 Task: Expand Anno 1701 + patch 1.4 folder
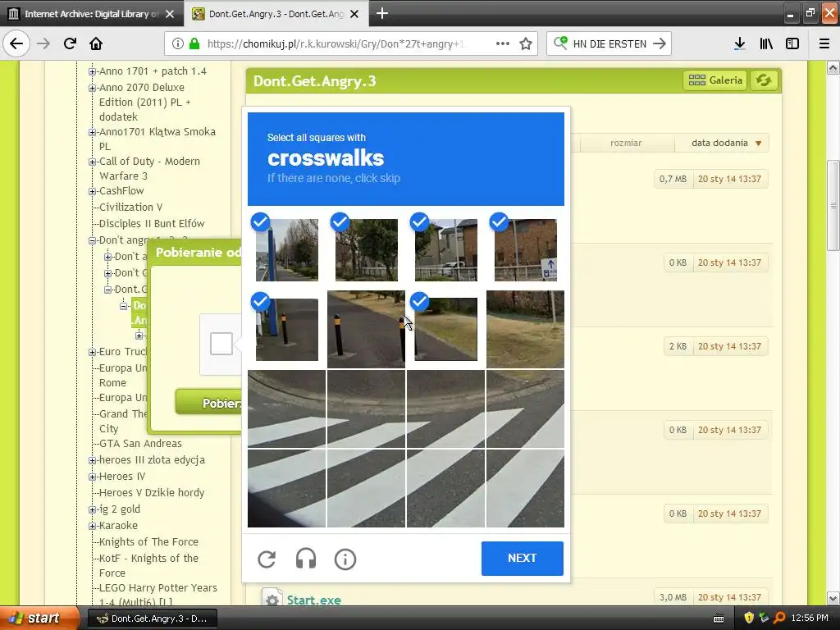tap(92, 71)
